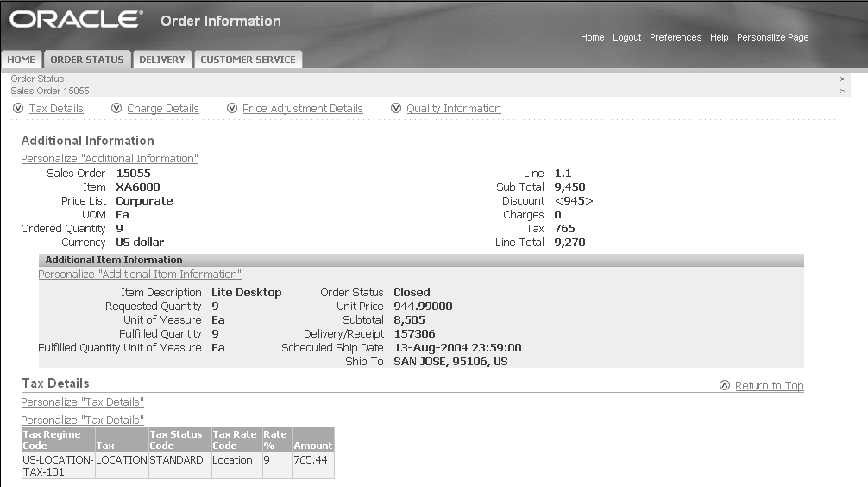
Task: Open Preferences from the header
Action: coord(676,37)
